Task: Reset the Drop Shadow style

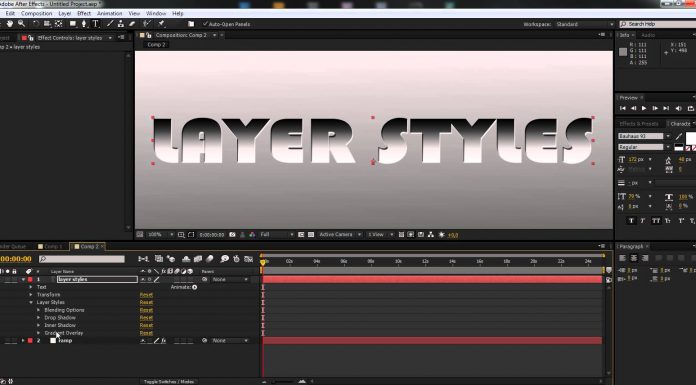Action: 146,318
